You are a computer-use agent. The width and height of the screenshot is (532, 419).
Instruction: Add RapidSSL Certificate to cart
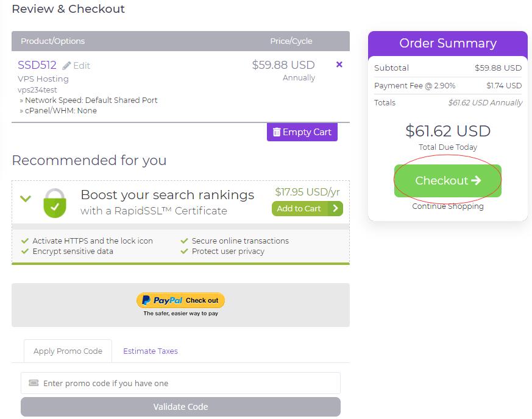(x=299, y=208)
